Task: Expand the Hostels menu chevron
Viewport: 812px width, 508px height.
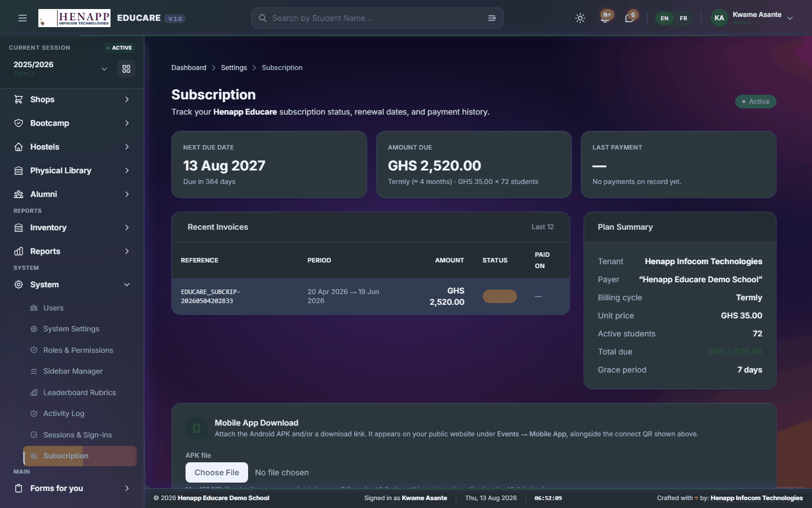Action: tap(127, 147)
